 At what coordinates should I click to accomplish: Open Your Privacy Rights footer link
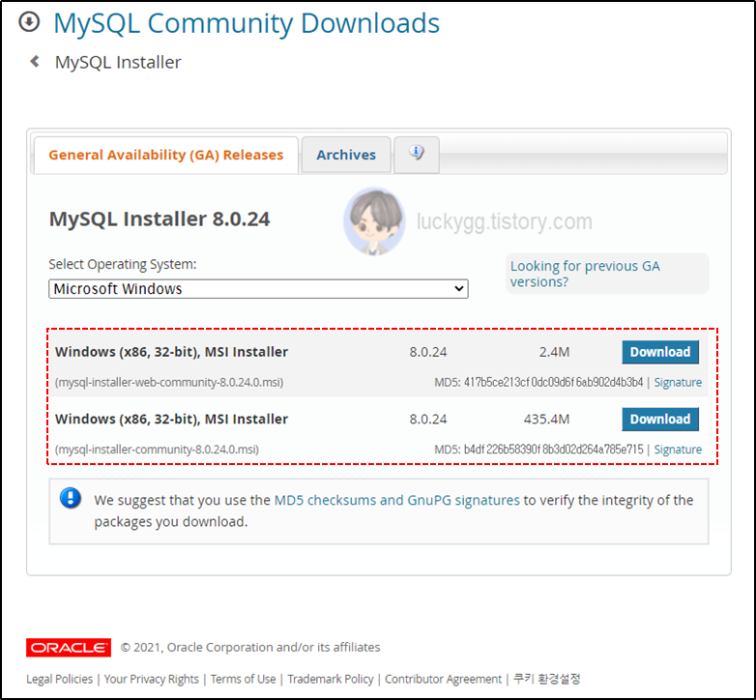pyautogui.click(x=152, y=679)
